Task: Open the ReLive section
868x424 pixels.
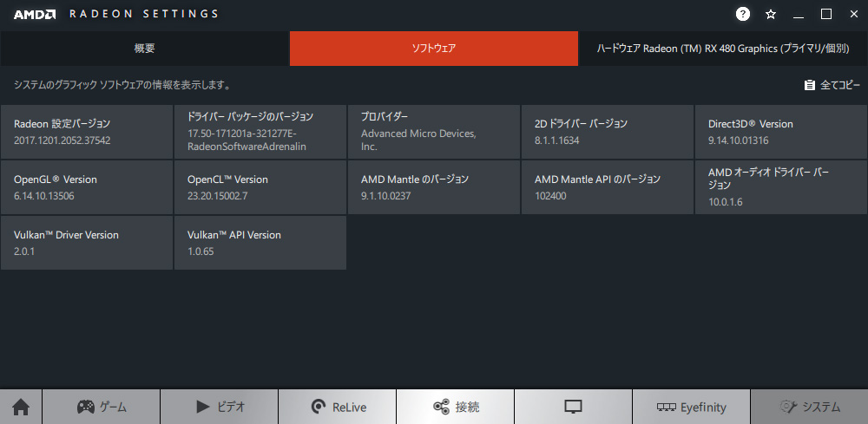Action: [x=337, y=407]
